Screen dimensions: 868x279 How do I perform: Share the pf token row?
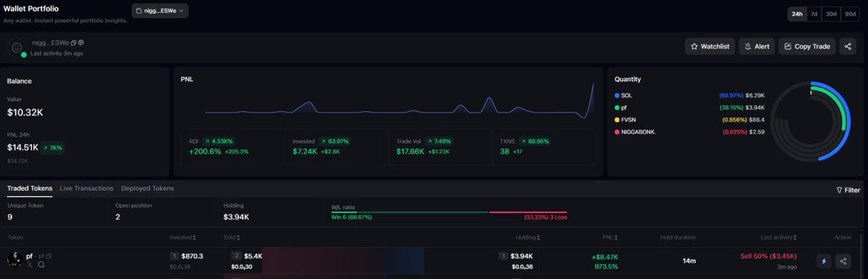tap(843, 261)
